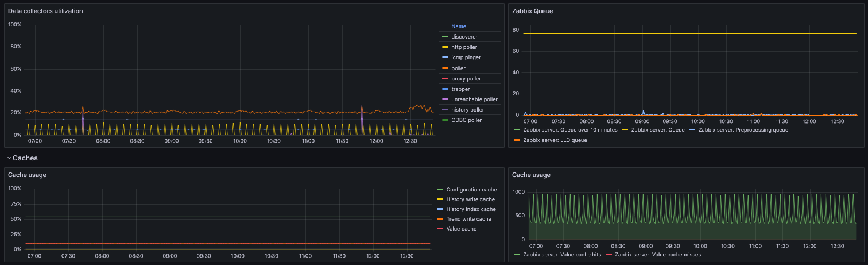Sort legend by the Name column header
Image resolution: width=868 pixels, height=265 pixels.
[x=459, y=26]
